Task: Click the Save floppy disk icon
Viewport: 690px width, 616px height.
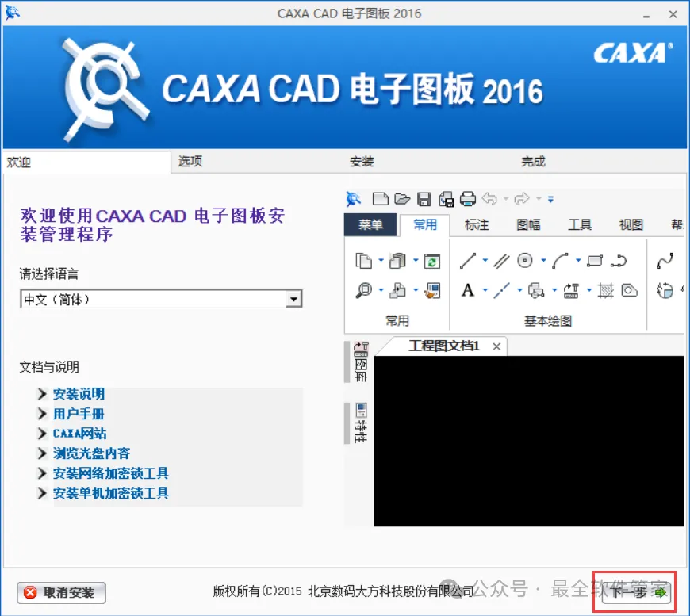Action: click(x=424, y=199)
